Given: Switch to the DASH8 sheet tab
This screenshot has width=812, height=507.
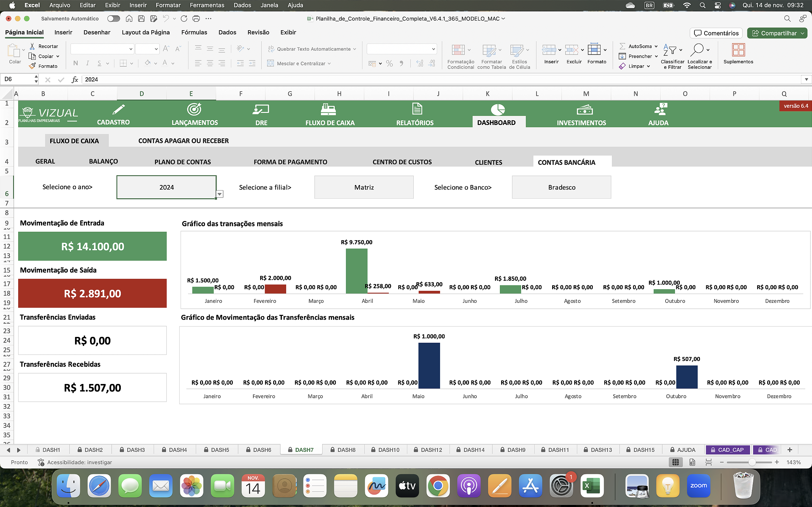Looking at the screenshot, I should 343,450.
